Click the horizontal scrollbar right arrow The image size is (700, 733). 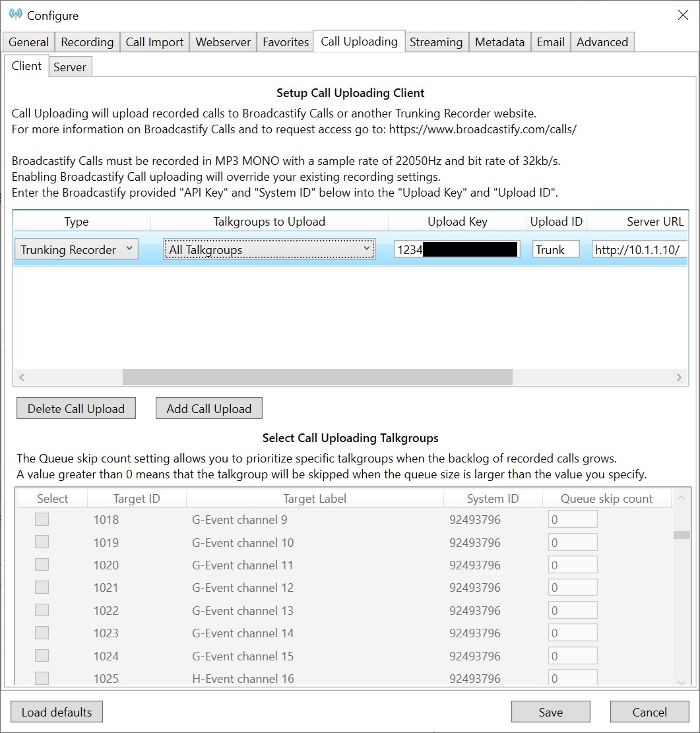(680, 377)
